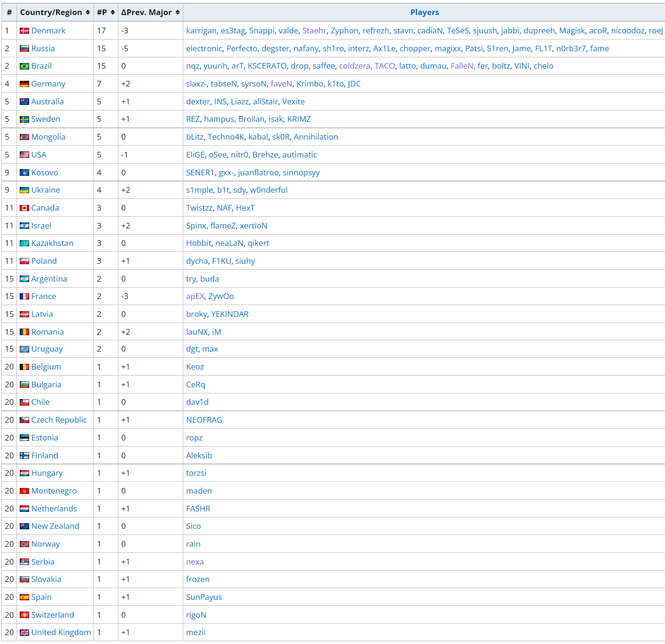This screenshot has height=644, width=665.
Task: Click the Brazil flag icon
Action: pyautogui.click(x=24, y=66)
